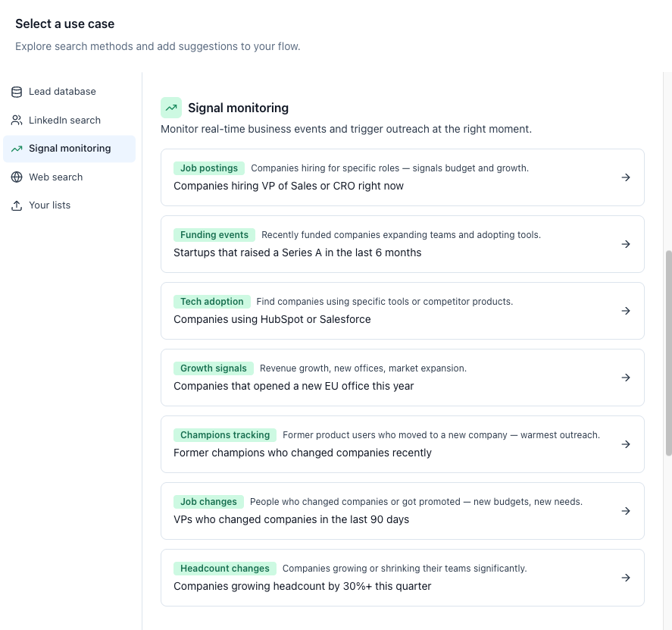The width and height of the screenshot is (672, 630).
Task: Click the arrow on Headcount changes card
Action: click(626, 578)
